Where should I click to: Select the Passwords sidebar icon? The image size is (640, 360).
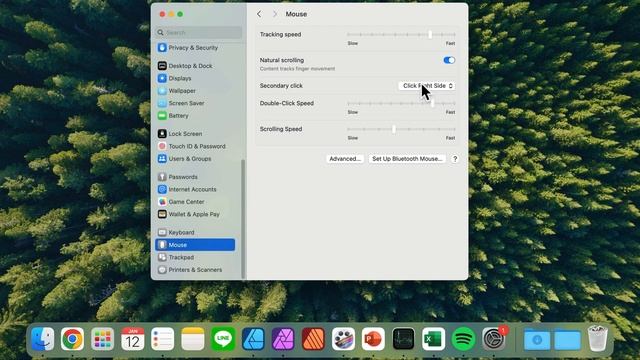[162, 177]
